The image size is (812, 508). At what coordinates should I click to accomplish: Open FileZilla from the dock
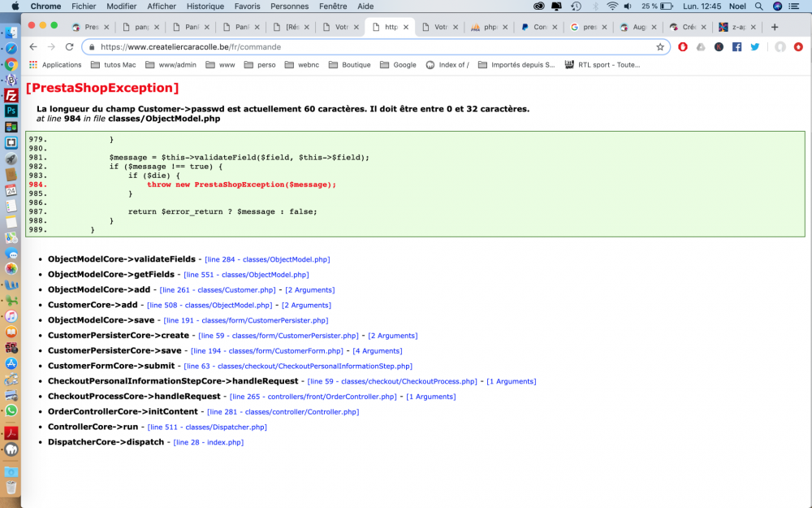pyautogui.click(x=11, y=95)
